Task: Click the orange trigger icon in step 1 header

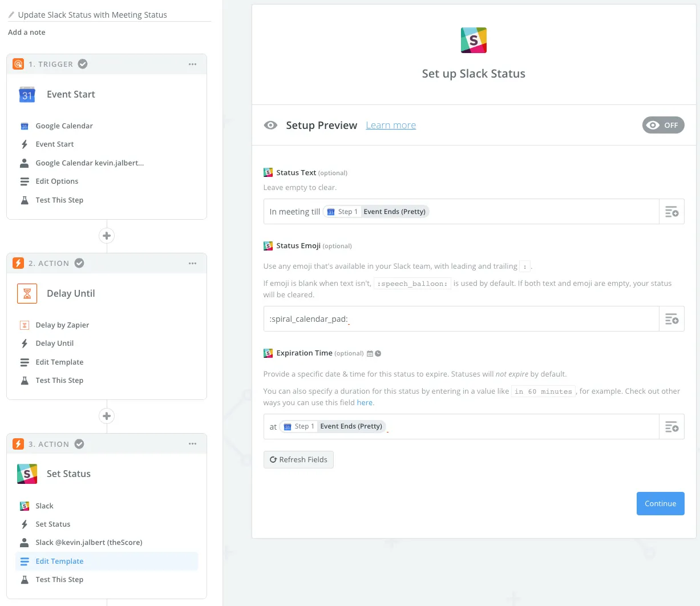Action: click(x=18, y=64)
